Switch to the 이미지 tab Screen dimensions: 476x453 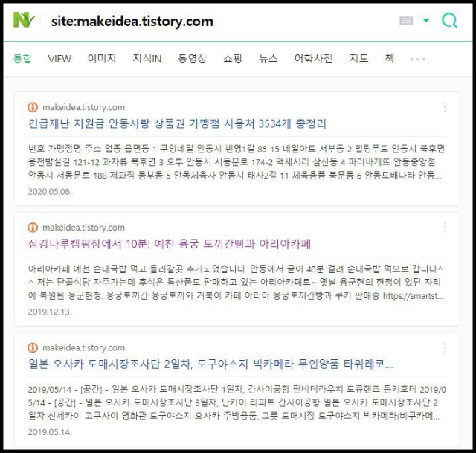click(102, 58)
